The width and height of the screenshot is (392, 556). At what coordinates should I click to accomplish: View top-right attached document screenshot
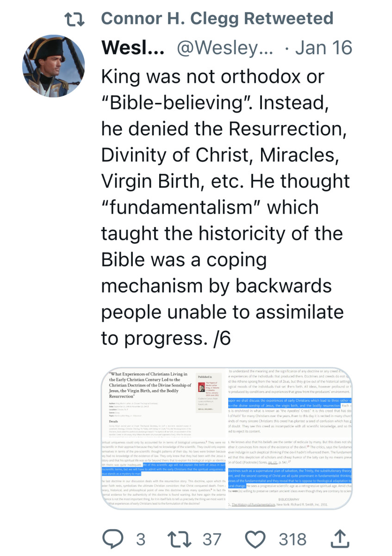pyautogui.click(x=290, y=402)
